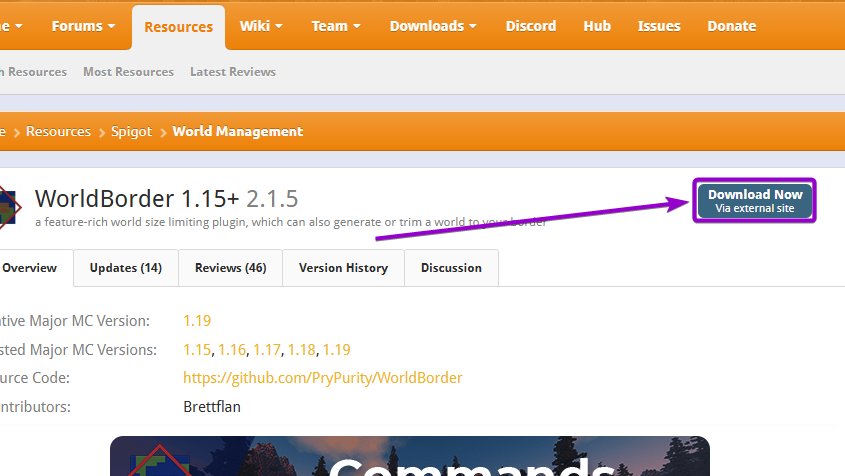Open the Reviews (46) tab
The image size is (845, 476).
coord(231,268)
